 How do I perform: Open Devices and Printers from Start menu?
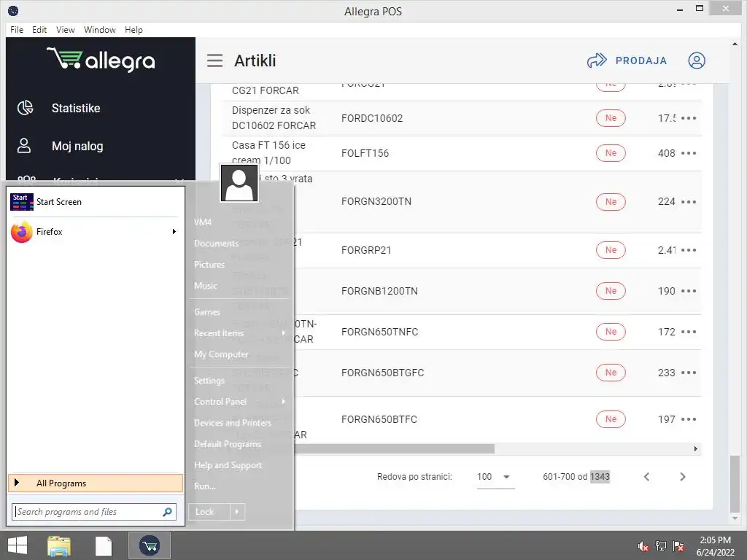pos(233,423)
